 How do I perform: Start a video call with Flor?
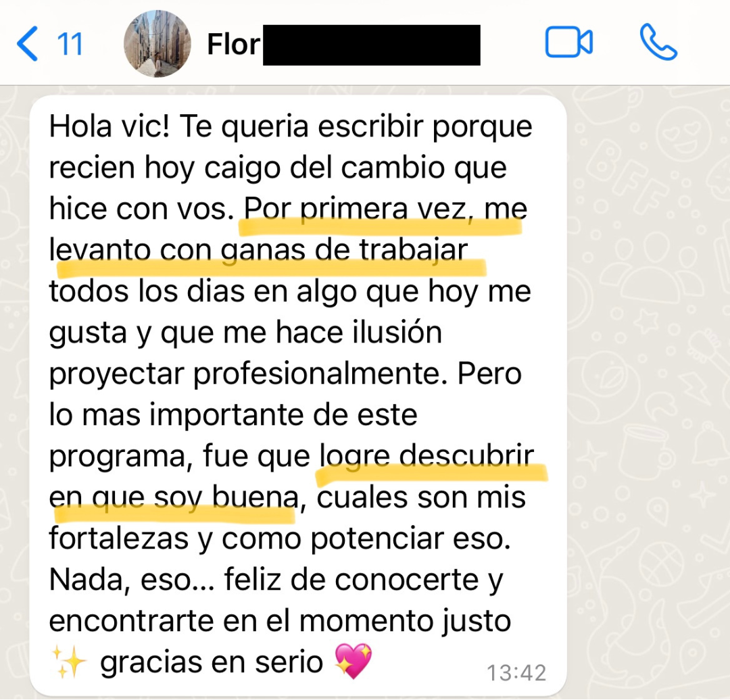(x=568, y=43)
